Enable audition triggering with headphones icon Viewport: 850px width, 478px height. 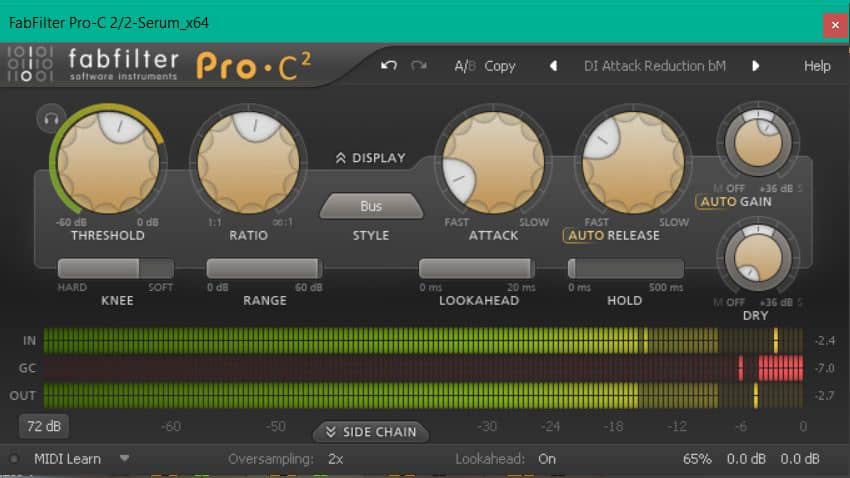[x=51, y=118]
